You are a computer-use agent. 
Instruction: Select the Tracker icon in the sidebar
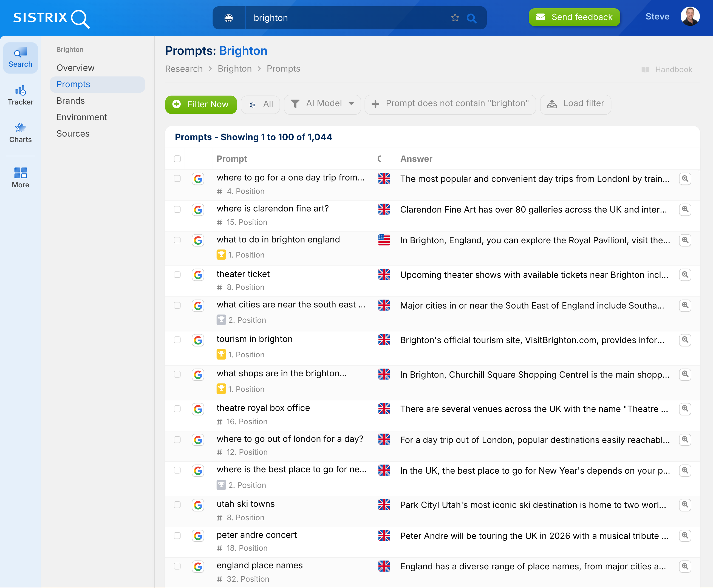(20, 95)
